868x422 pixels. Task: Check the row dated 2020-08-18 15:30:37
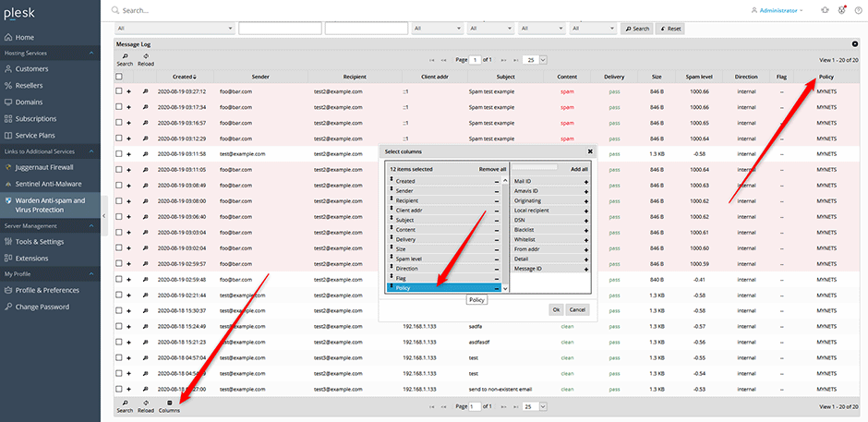tap(118, 310)
